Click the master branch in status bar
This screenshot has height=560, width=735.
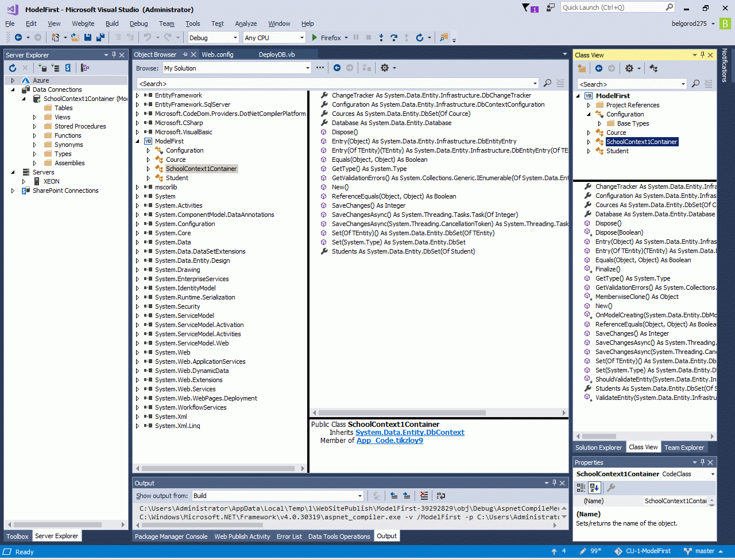point(705,551)
